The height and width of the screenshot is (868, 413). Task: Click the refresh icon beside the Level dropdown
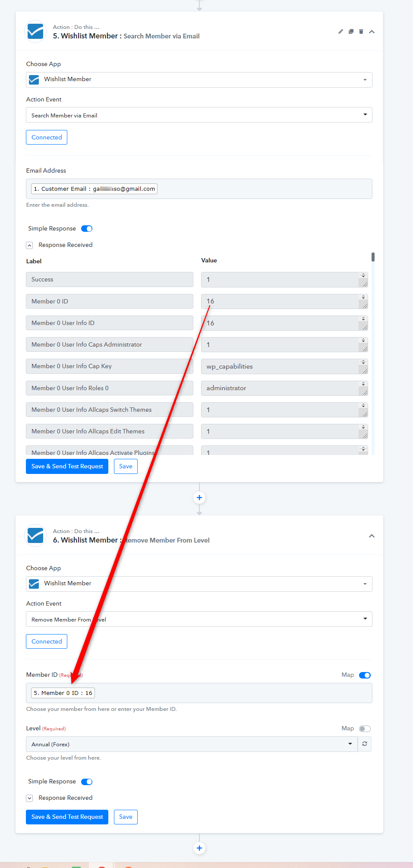[365, 744]
